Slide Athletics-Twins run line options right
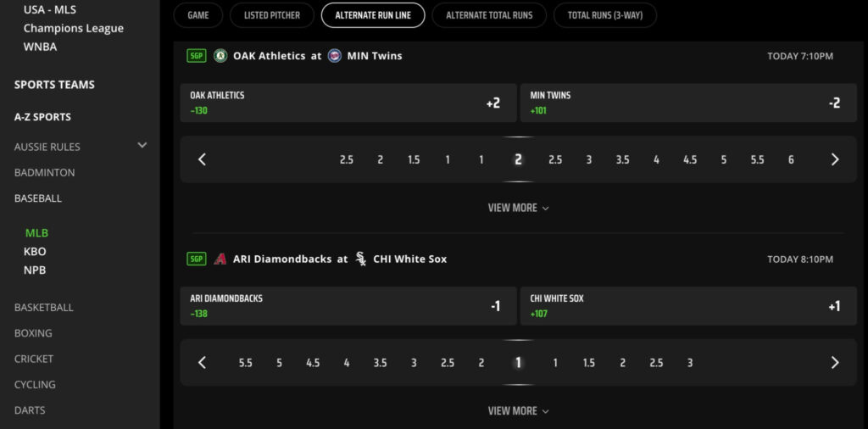 coord(835,159)
